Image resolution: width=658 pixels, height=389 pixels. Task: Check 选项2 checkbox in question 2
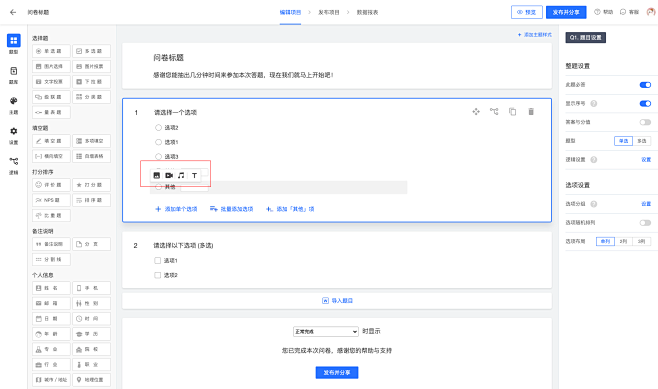tap(158, 275)
